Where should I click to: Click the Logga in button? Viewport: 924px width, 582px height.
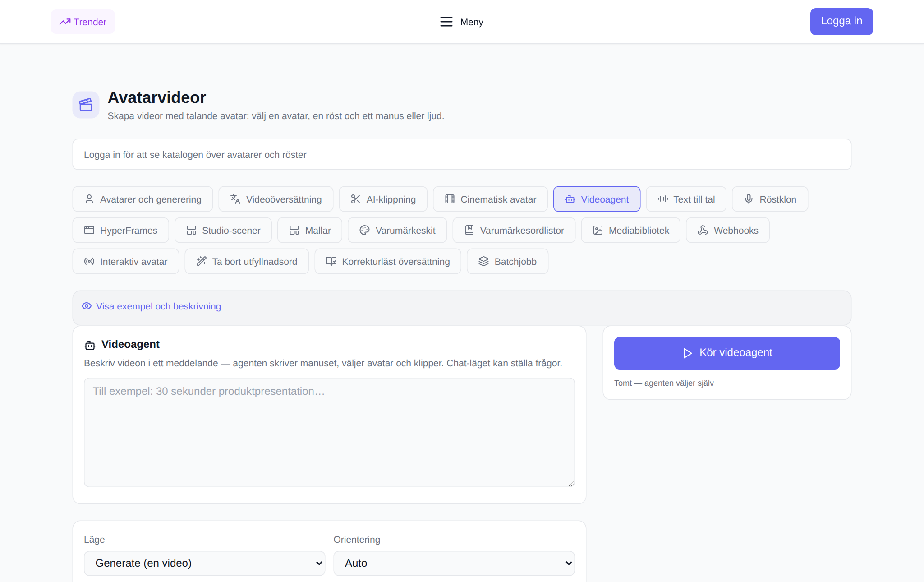[x=841, y=21]
